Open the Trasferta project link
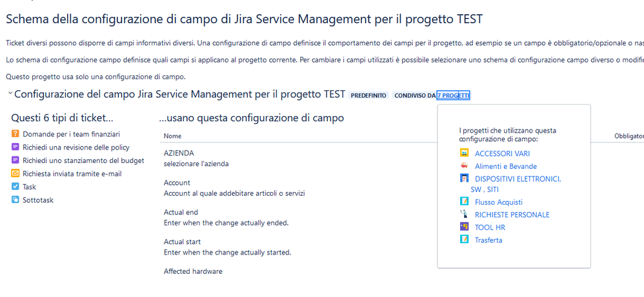644x297 pixels. pyautogui.click(x=488, y=240)
